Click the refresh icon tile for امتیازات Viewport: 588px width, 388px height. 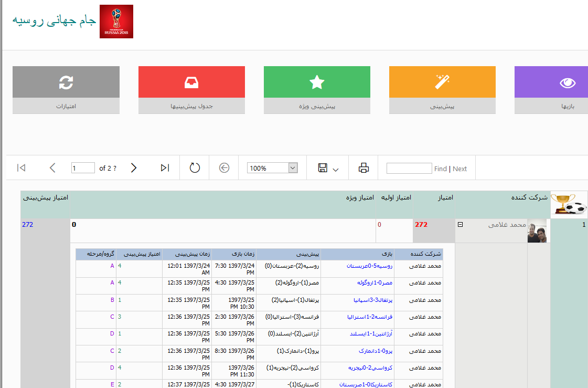tap(66, 82)
